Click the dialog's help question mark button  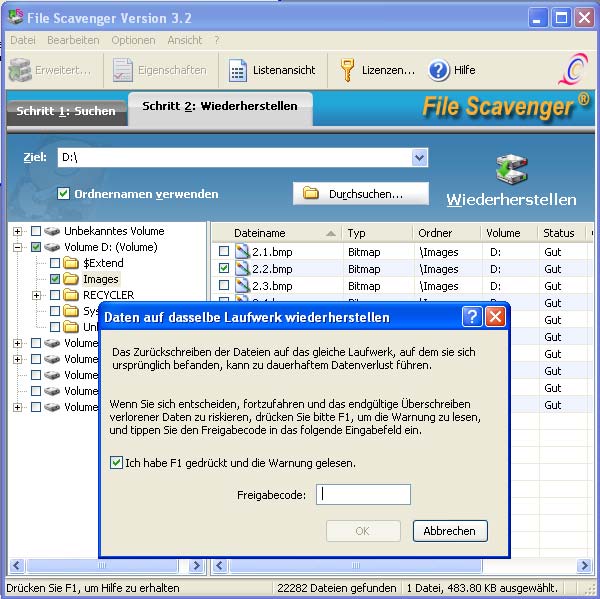[472, 317]
